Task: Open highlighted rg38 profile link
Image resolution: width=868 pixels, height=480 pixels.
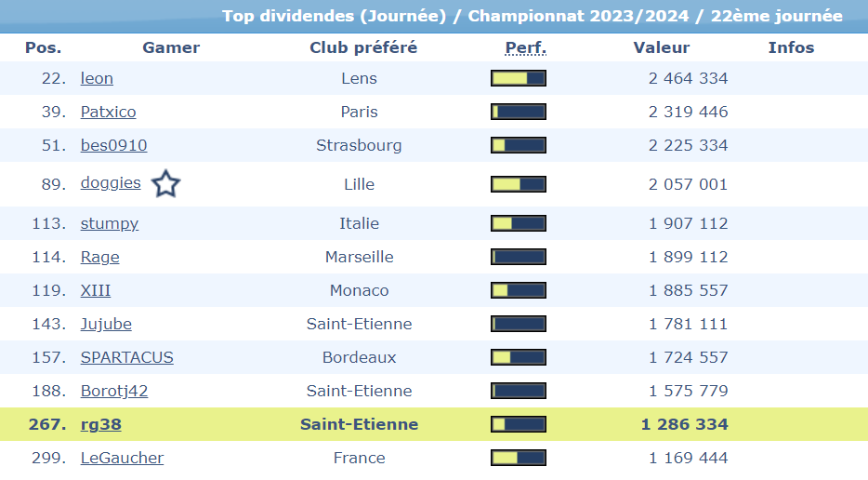Action: [x=100, y=424]
